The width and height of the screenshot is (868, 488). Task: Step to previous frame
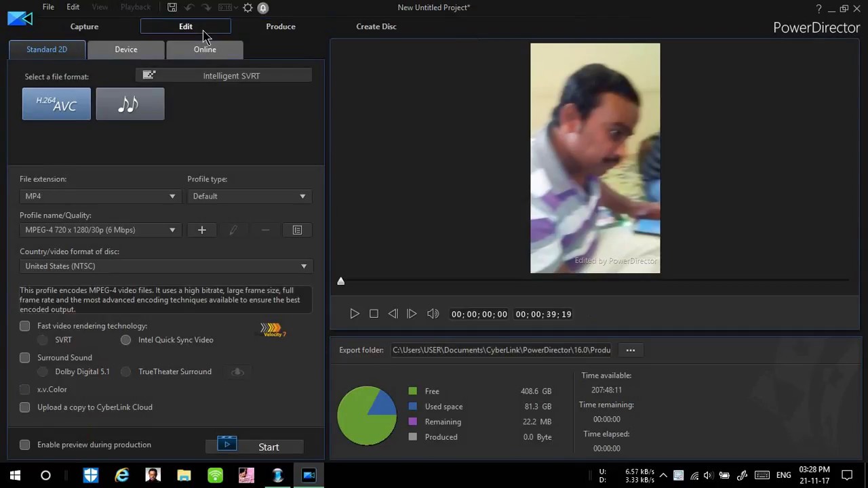[393, 314]
